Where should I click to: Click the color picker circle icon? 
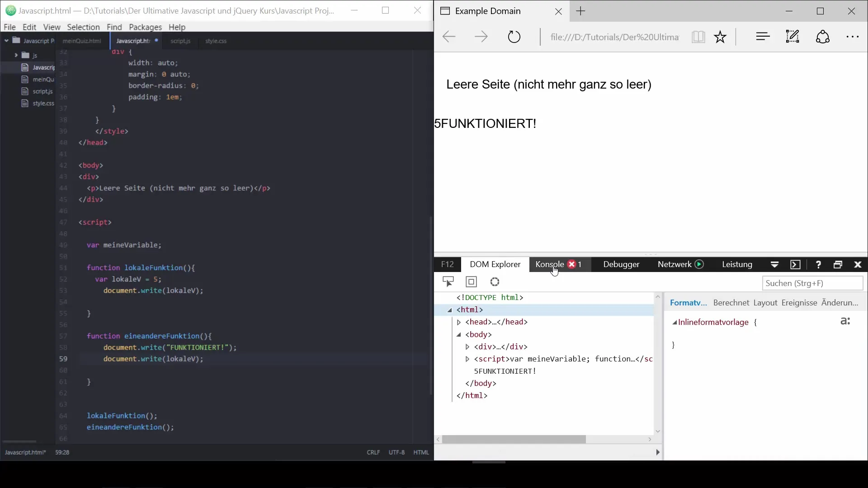point(495,282)
